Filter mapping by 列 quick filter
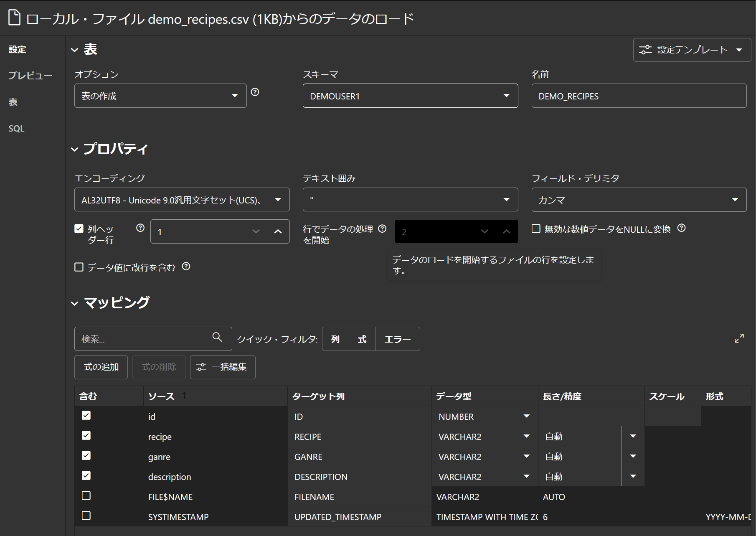The height and width of the screenshot is (536, 756). [335, 339]
